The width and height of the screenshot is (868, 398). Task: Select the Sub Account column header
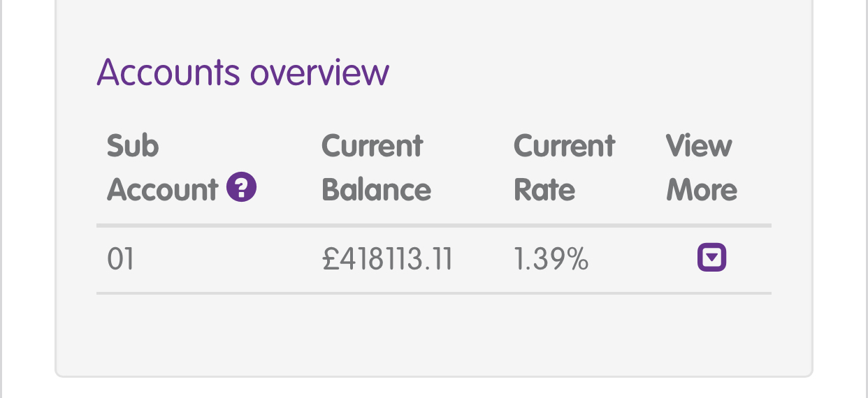coord(182,168)
